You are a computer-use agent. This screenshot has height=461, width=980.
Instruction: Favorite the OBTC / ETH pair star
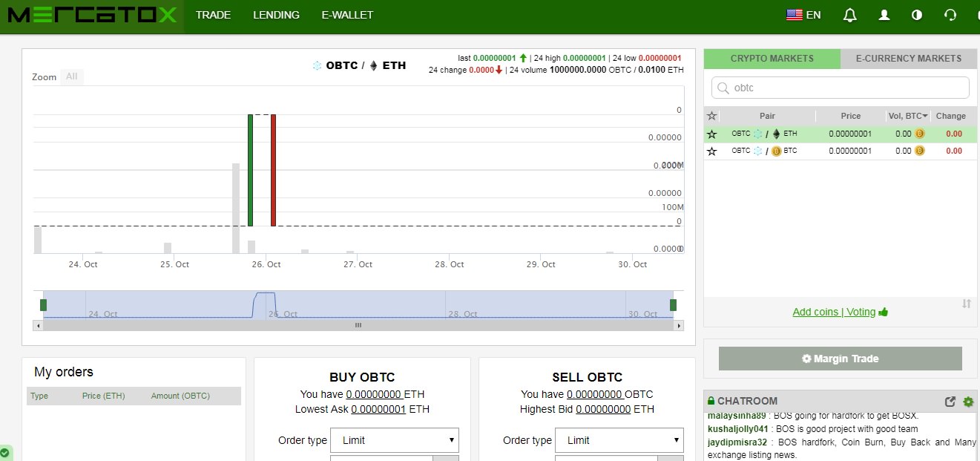pyautogui.click(x=712, y=134)
